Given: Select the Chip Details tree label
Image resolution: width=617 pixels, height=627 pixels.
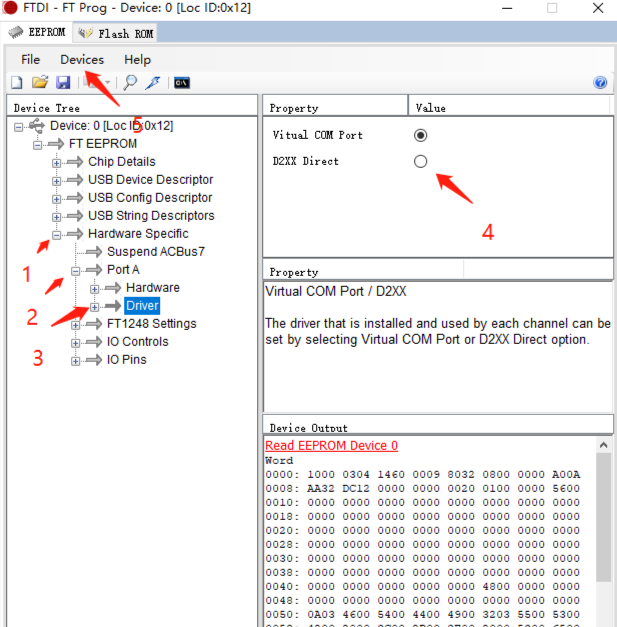Looking at the screenshot, I should tap(122, 162).
